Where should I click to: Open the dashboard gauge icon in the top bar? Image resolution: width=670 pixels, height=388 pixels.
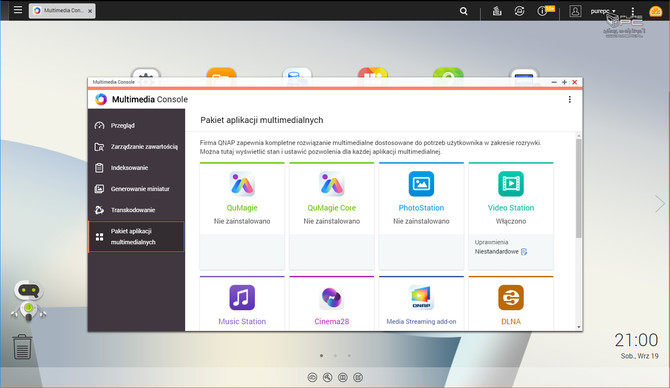pos(655,11)
